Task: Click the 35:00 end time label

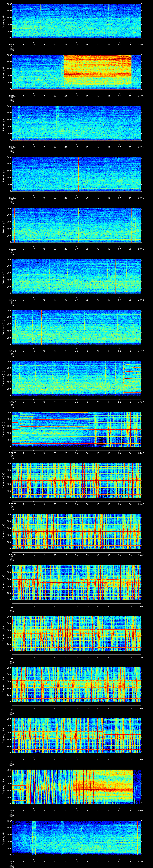Action: pyautogui.click(x=141, y=555)
